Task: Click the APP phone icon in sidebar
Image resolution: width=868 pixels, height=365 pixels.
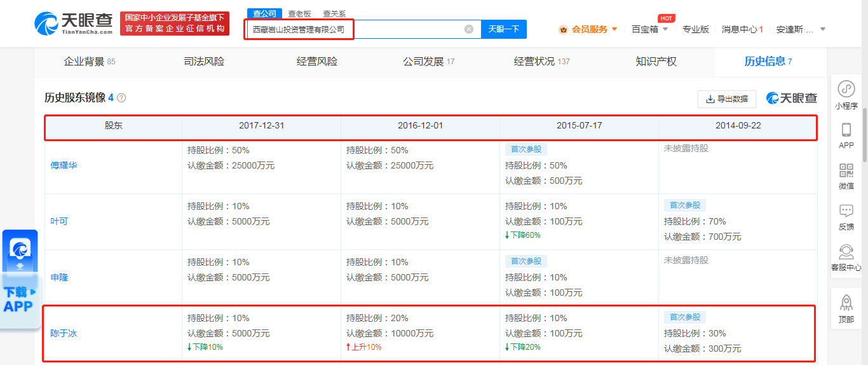Action: coord(846,130)
